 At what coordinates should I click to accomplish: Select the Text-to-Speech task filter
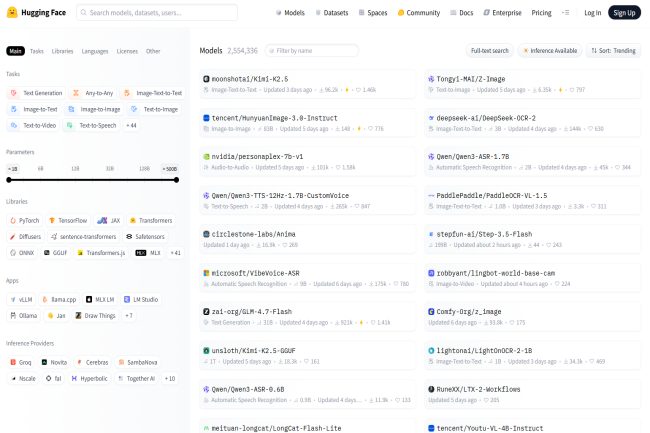92,125
